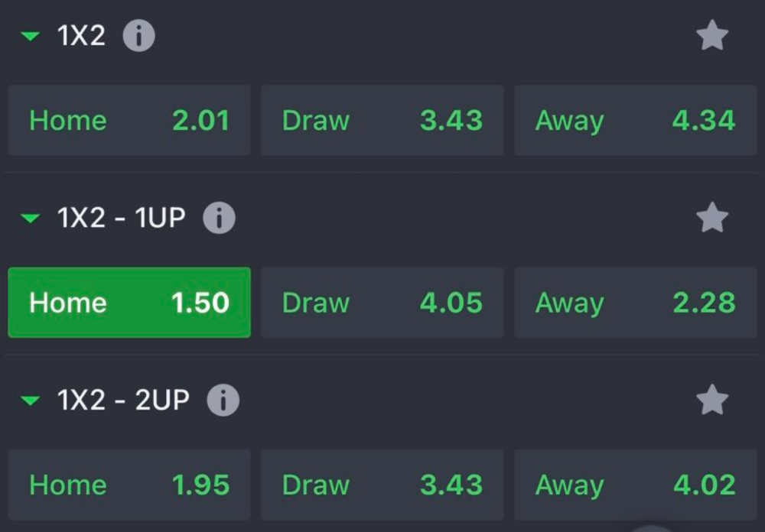Click the 1X2 - 1UP market title
The image size is (765, 532).
pyautogui.click(x=122, y=219)
